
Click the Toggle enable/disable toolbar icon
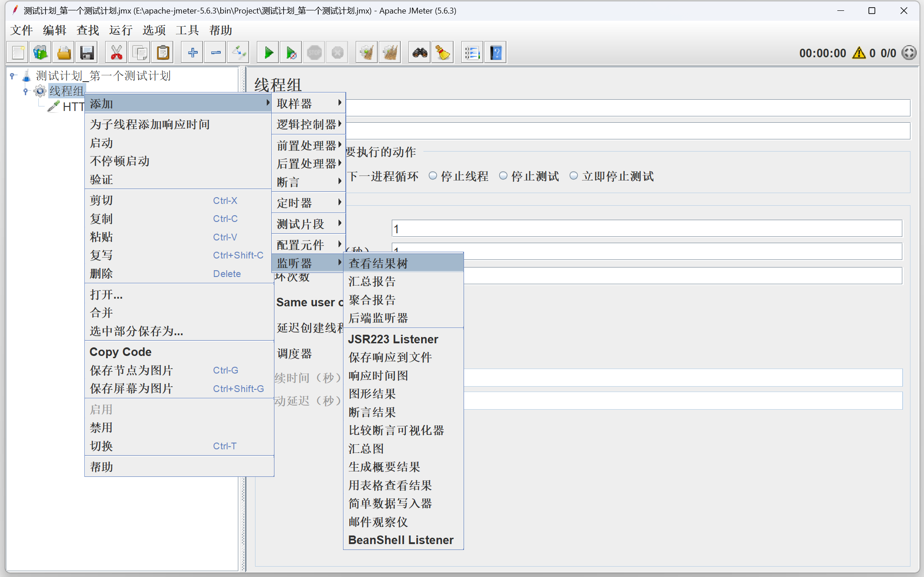(239, 53)
